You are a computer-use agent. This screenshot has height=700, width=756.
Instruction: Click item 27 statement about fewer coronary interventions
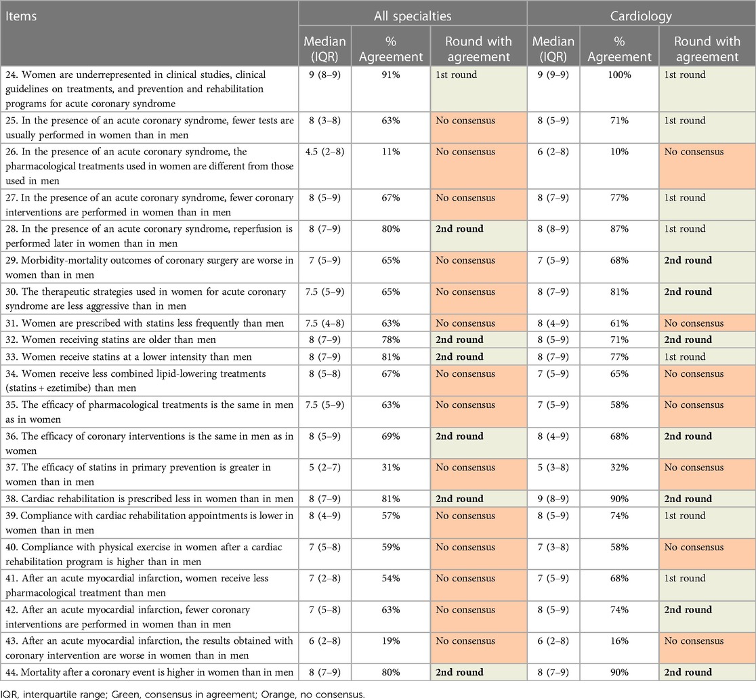point(150,205)
